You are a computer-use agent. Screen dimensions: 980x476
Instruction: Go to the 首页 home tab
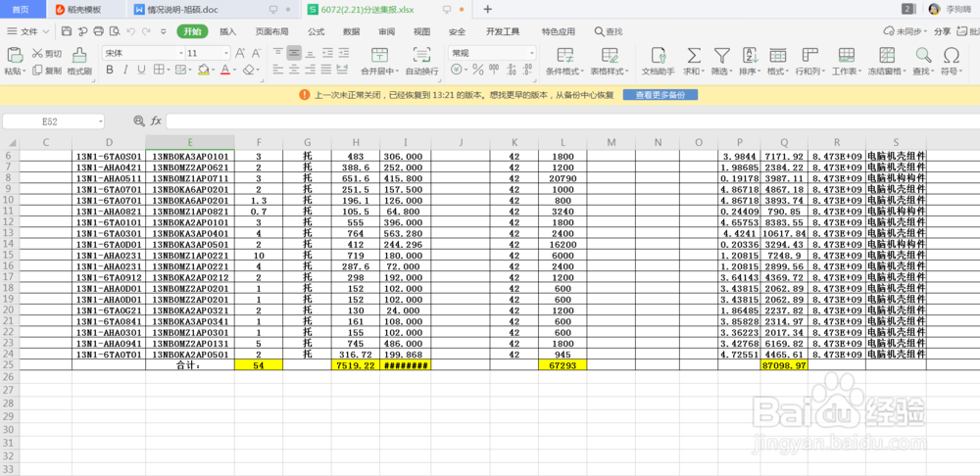[x=22, y=10]
